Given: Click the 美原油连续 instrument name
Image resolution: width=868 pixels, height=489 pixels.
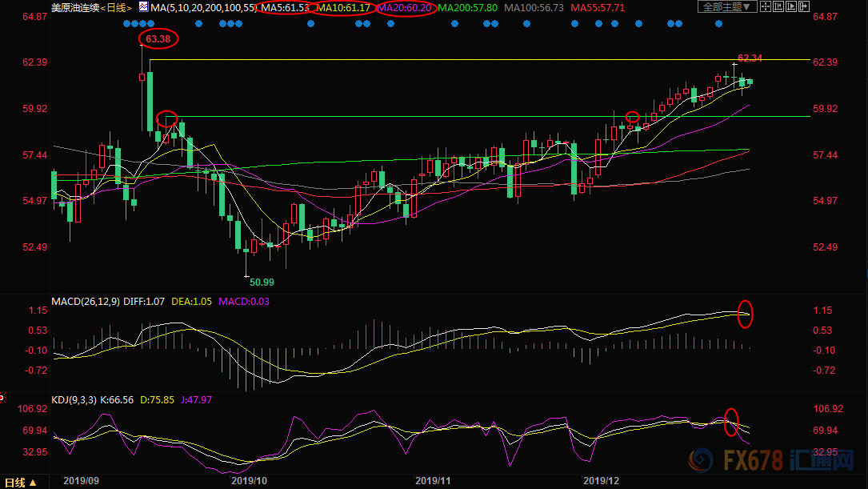Looking at the screenshot, I should pos(75,7).
